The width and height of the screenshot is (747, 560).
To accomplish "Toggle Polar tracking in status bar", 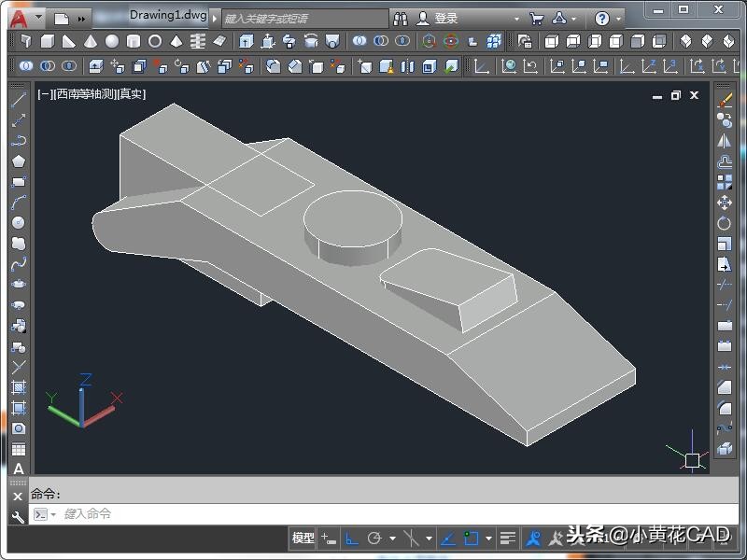I will (x=374, y=539).
